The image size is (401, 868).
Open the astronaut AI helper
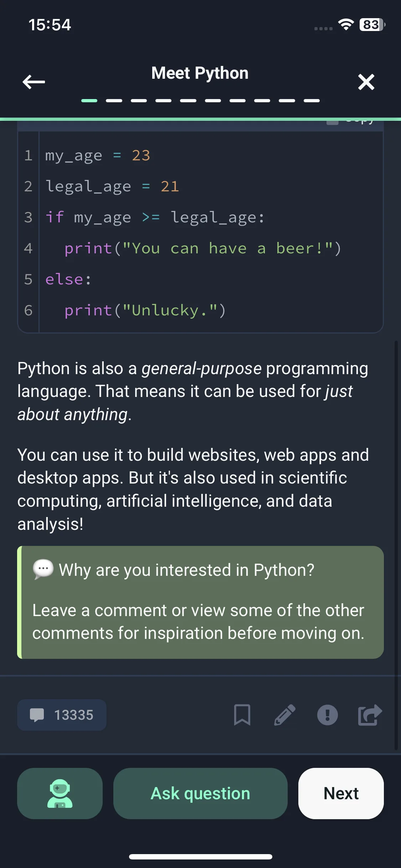60,794
